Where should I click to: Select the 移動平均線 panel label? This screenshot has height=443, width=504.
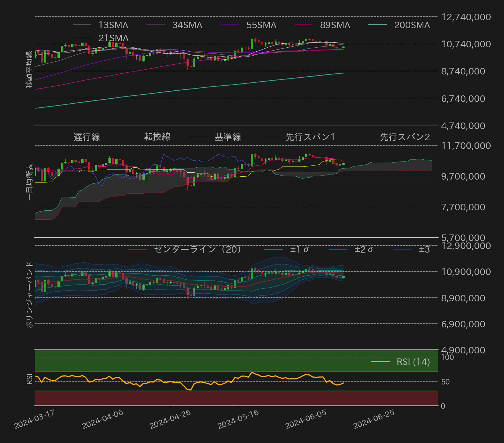pos(28,69)
